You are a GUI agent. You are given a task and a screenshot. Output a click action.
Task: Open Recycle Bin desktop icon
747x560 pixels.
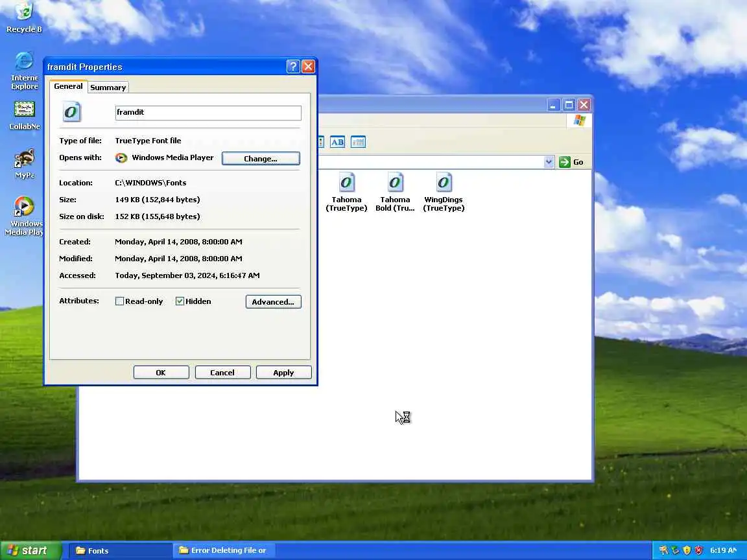pyautogui.click(x=24, y=10)
